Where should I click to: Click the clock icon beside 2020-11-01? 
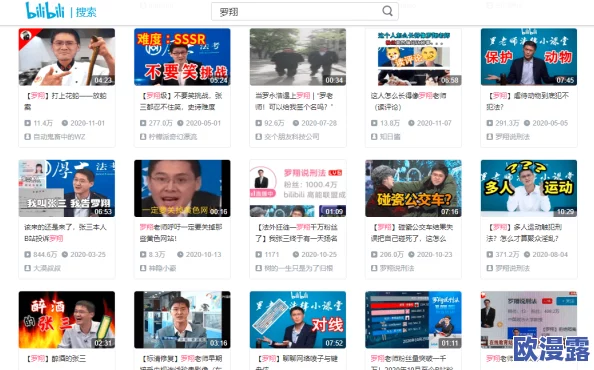[65, 123]
